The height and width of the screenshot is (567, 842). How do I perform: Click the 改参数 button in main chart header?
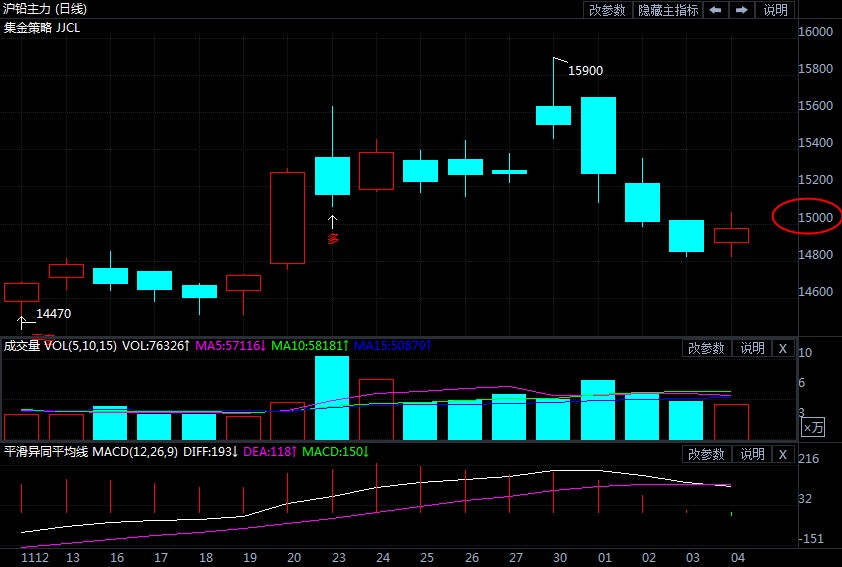coord(607,10)
